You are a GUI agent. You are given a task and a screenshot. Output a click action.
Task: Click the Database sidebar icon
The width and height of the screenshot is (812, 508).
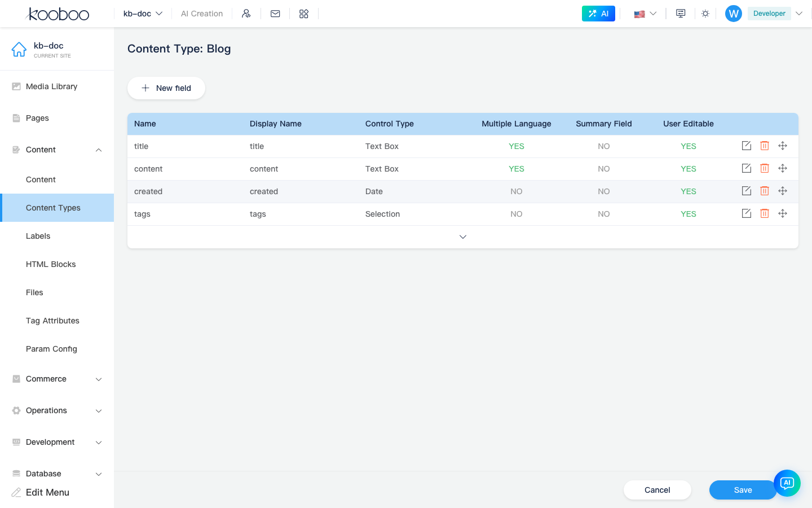click(16, 474)
